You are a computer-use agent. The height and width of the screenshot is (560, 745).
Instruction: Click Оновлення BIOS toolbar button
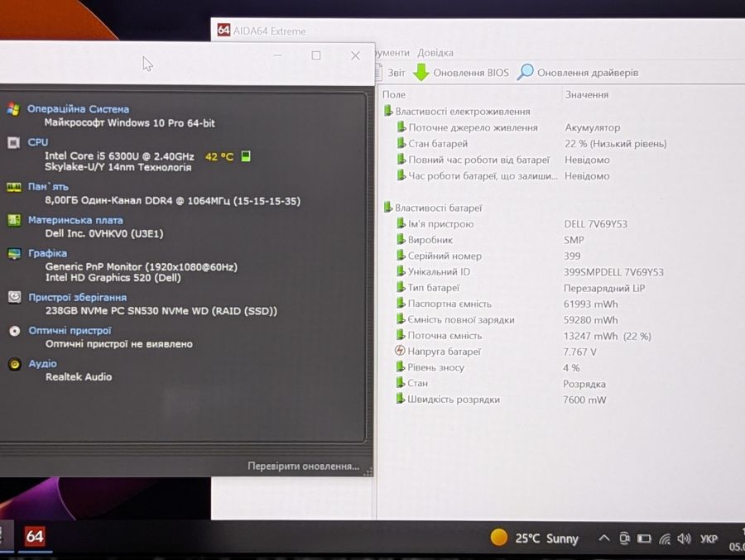[x=461, y=72]
